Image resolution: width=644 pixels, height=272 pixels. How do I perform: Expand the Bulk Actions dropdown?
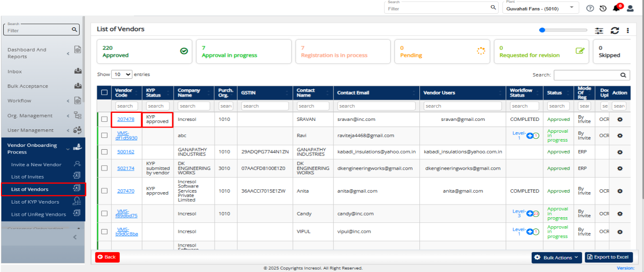pyautogui.click(x=557, y=257)
